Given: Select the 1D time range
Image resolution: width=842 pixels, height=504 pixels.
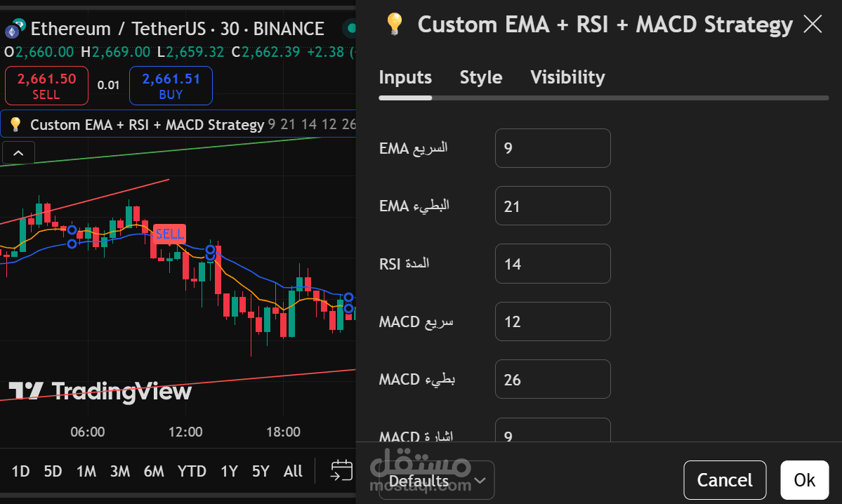Looking at the screenshot, I should coord(20,471).
